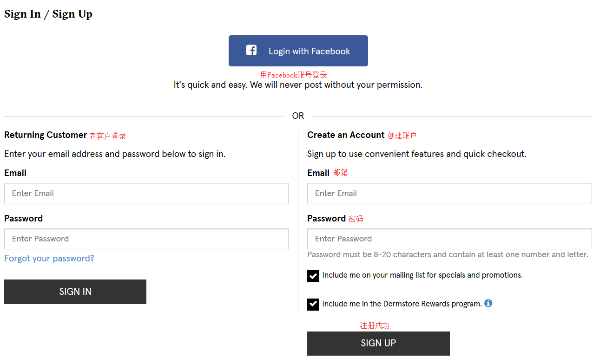Focus the Create an Account password field

point(449,239)
